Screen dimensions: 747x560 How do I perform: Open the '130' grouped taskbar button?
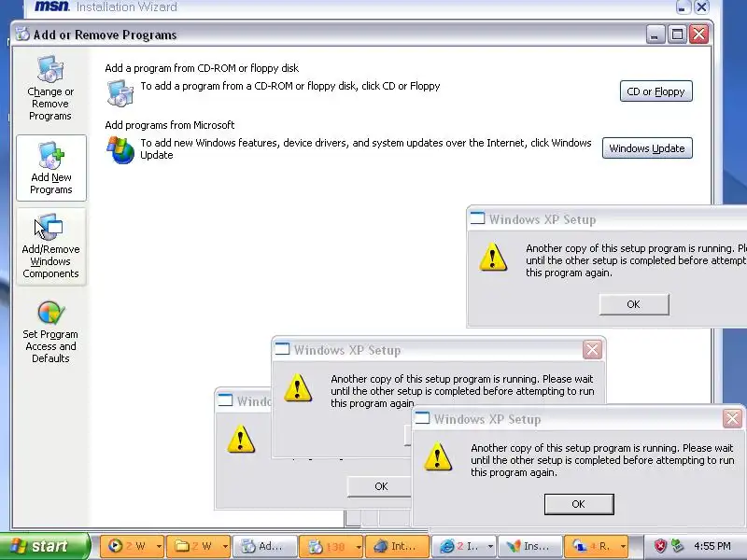331,546
